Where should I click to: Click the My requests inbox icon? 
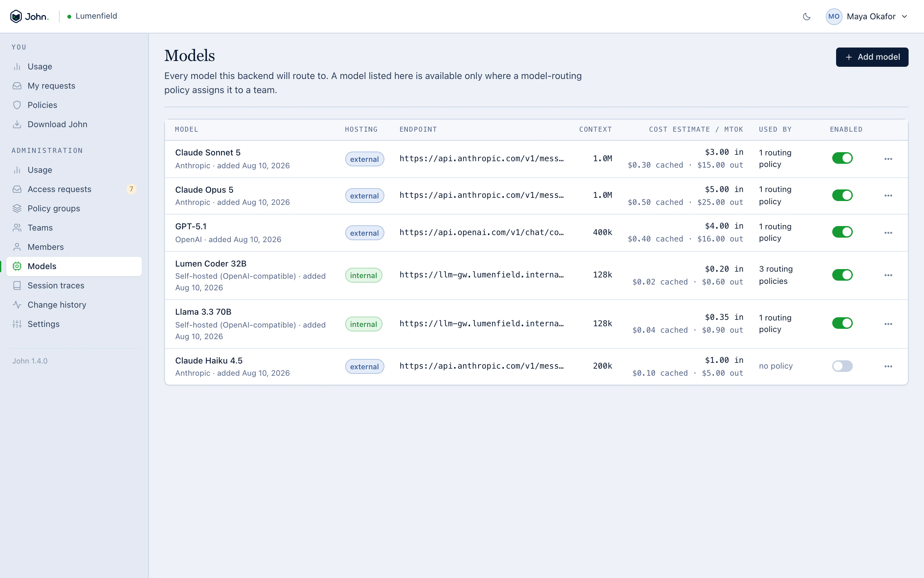click(x=17, y=86)
